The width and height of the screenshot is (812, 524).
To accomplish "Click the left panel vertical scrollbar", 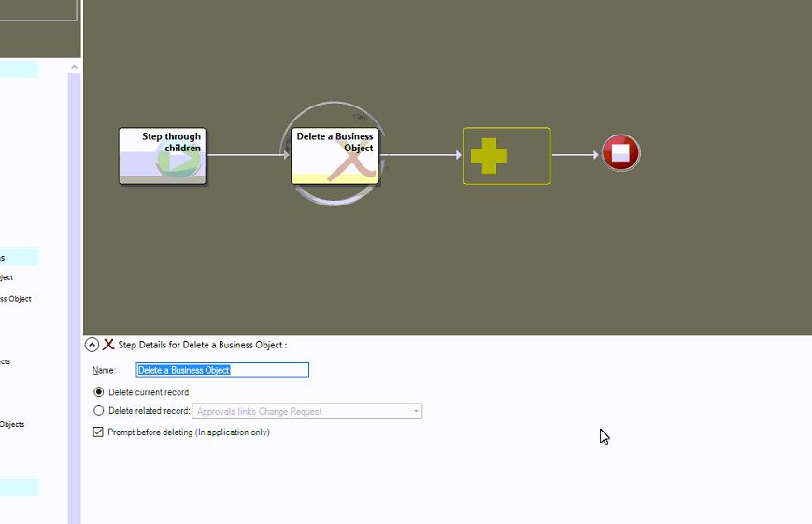I will pyautogui.click(x=74, y=280).
